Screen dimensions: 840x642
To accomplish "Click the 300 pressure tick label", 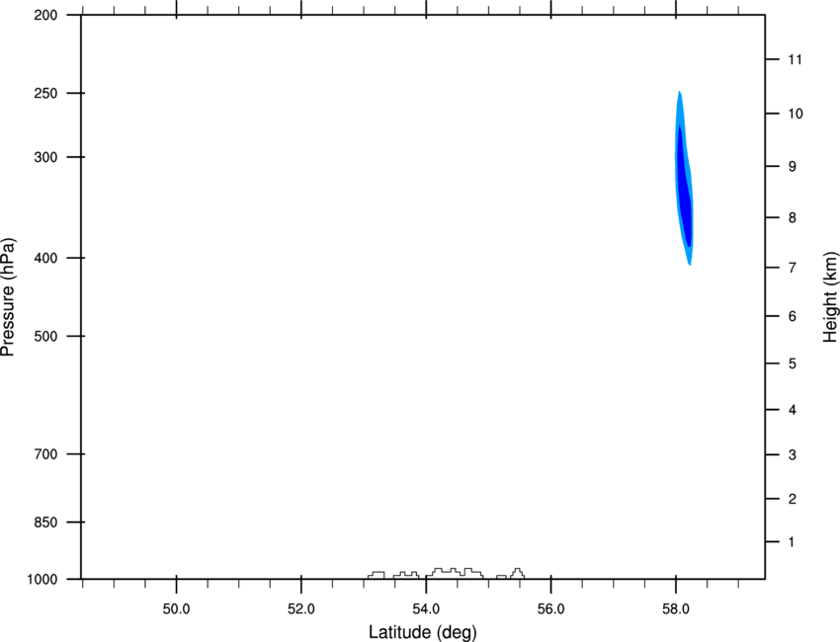I will (x=45, y=157).
